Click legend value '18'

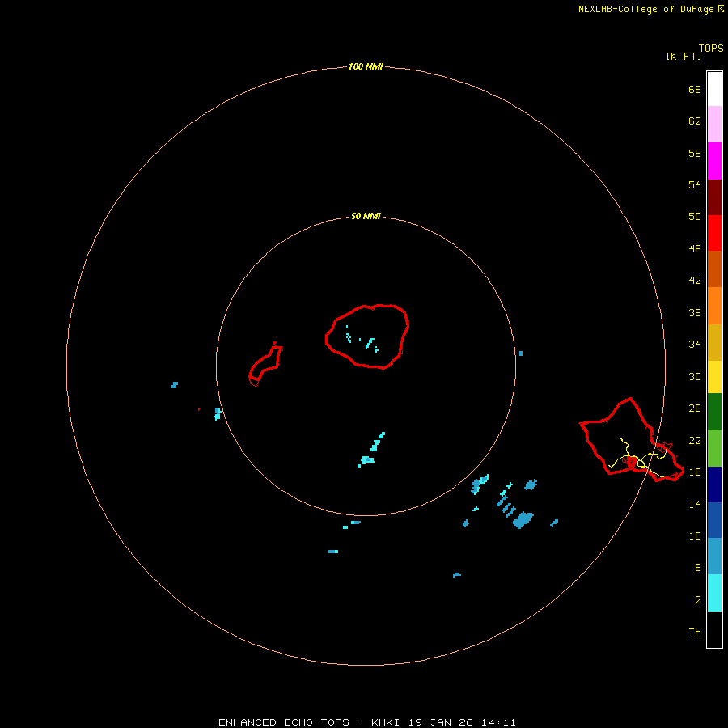click(x=695, y=472)
